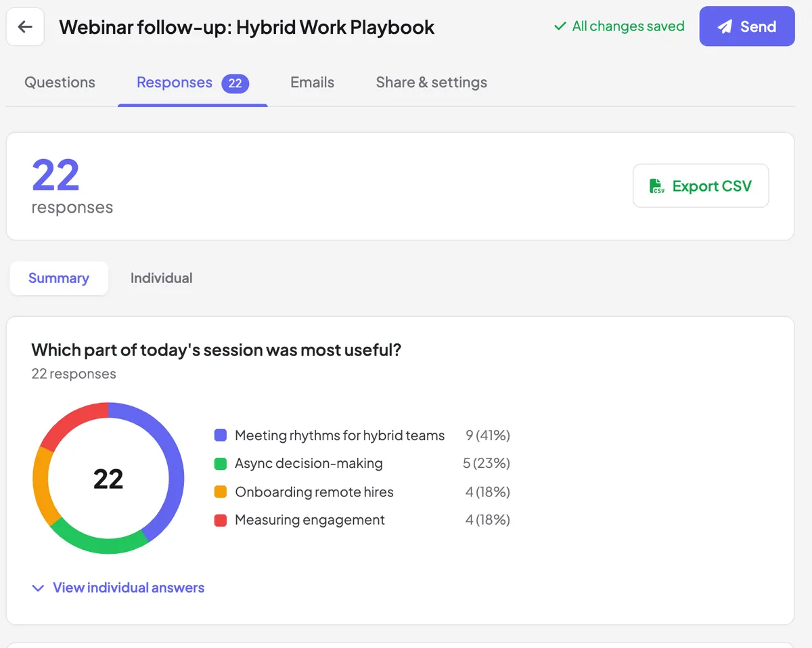
Task: Click the large 22 responses count
Action: (x=55, y=175)
